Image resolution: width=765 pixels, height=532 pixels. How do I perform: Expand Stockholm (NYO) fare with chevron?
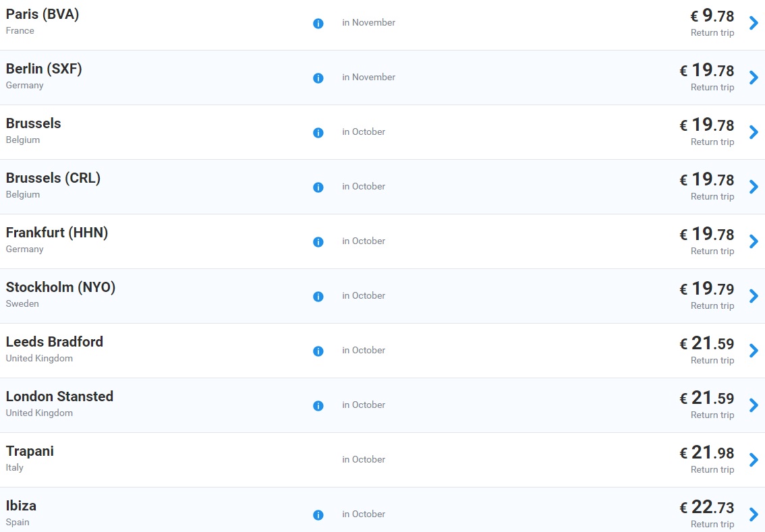tap(754, 296)
